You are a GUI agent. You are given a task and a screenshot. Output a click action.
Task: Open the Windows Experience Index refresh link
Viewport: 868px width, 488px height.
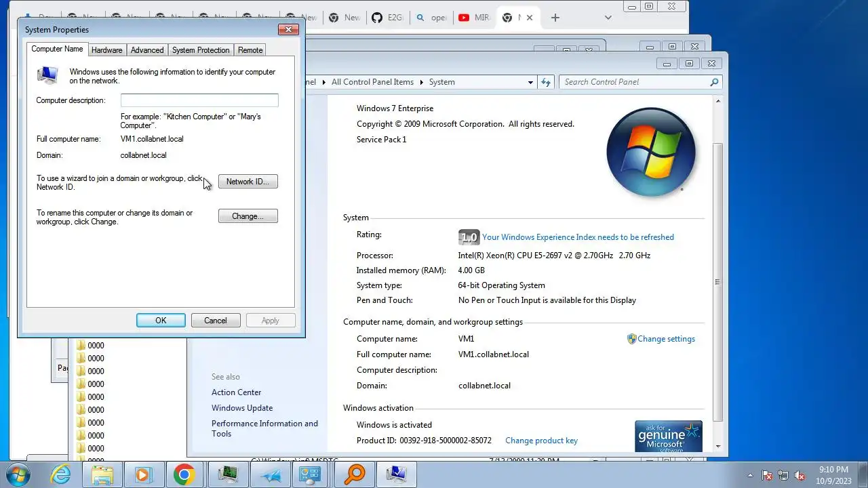tap(578, 237)
